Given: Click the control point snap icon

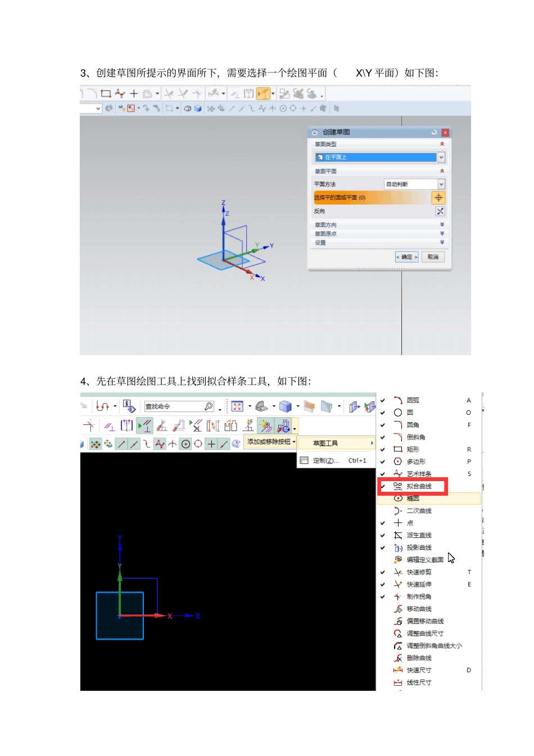Looking at the screenshot, I should [147, 444].
